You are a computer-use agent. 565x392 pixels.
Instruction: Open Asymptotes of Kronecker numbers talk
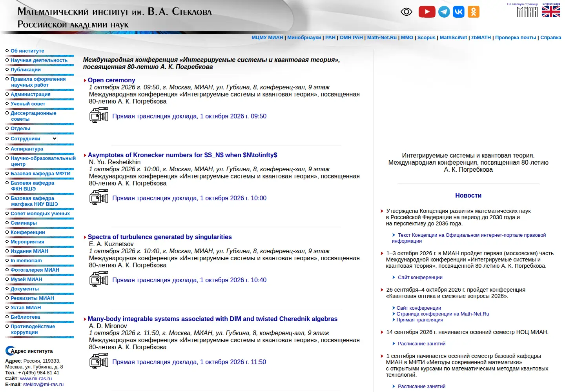tap(182, 155)
